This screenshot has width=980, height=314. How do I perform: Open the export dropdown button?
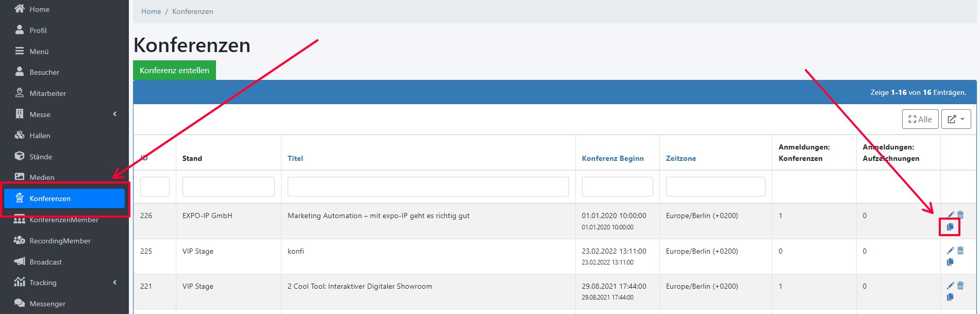click(956, 119)
